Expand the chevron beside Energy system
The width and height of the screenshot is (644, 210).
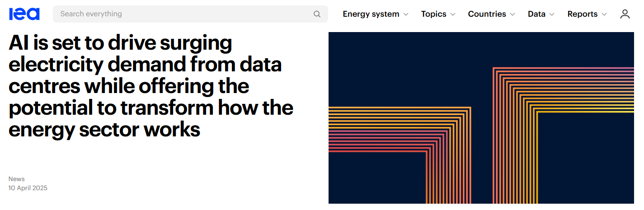click(x=406, y=14)
